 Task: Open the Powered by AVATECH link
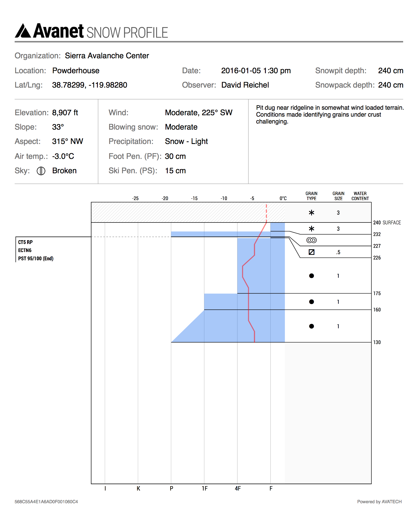[379, 502]
